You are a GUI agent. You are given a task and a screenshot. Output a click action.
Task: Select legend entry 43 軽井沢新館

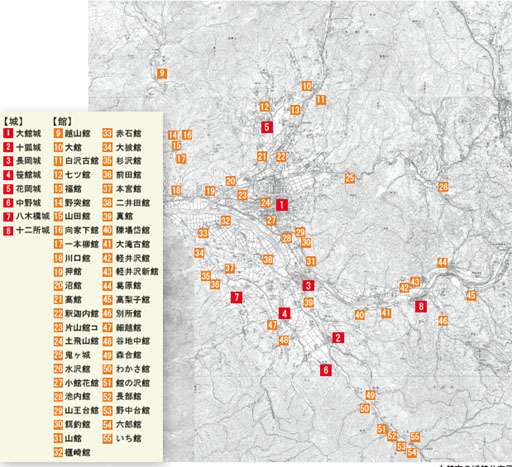point(131,272)
